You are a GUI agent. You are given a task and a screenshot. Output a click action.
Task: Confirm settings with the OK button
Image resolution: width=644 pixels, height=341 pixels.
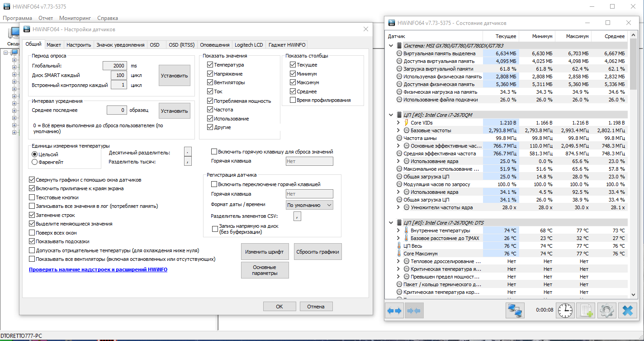pyautogui.click(x=279, y=307)
